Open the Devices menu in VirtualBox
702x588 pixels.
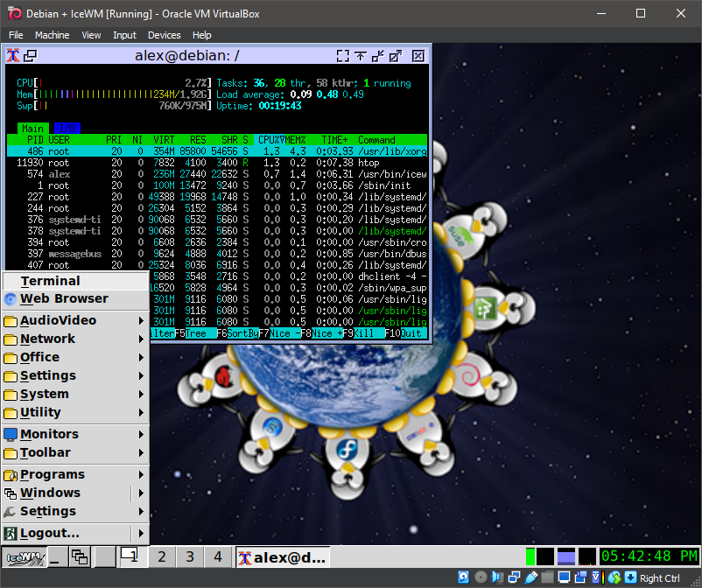click(164, 35)
